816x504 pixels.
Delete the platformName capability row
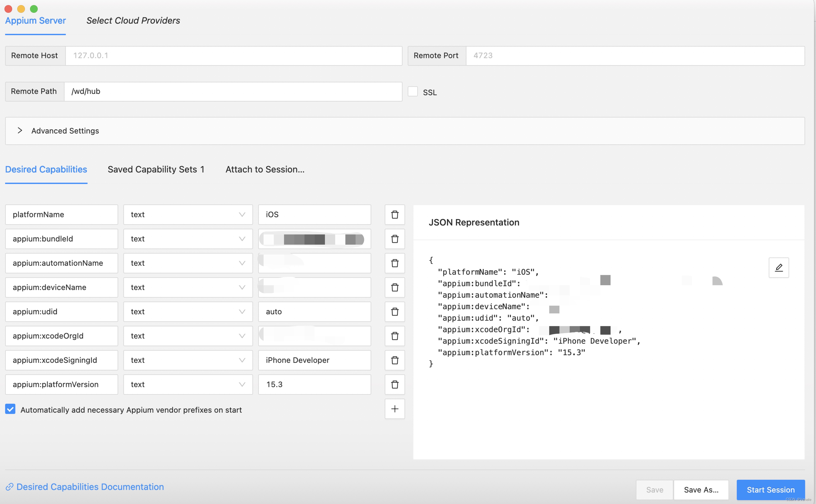coord(395,214)
